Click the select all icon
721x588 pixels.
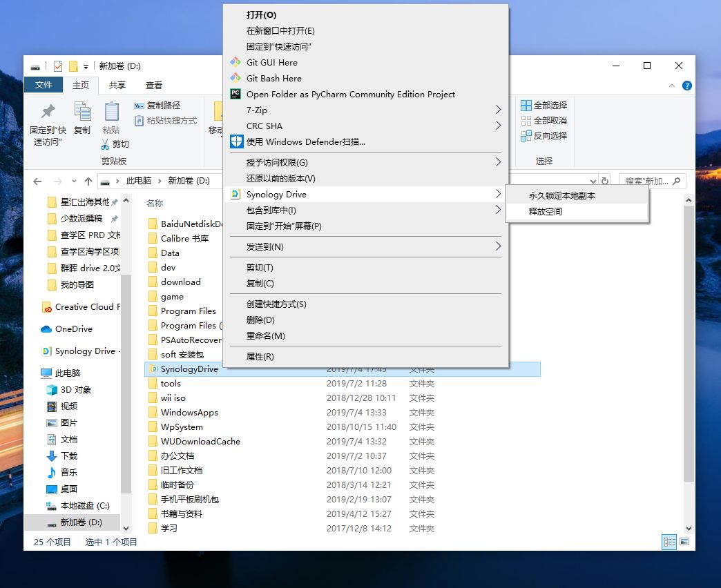[526, 105]
